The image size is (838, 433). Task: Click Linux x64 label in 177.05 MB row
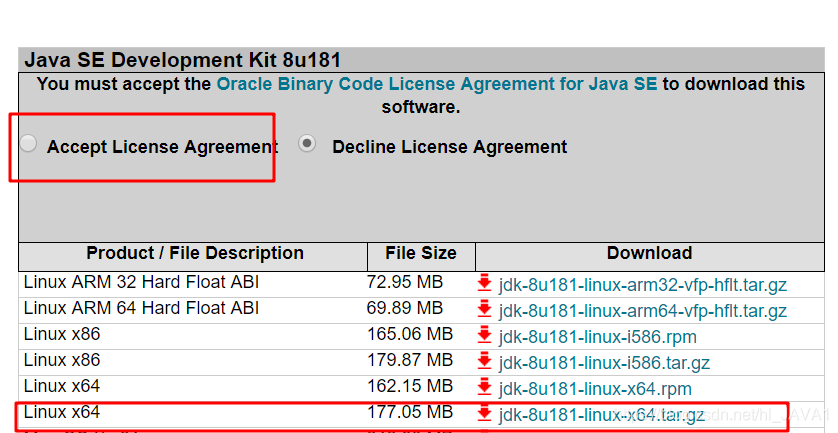(x=62, y=413)
